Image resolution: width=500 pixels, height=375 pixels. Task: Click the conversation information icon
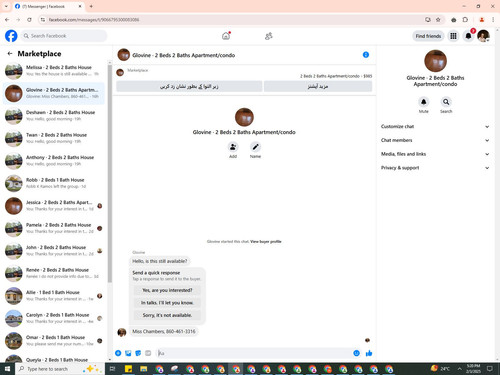pyautogui.click(x=366, y=55)
